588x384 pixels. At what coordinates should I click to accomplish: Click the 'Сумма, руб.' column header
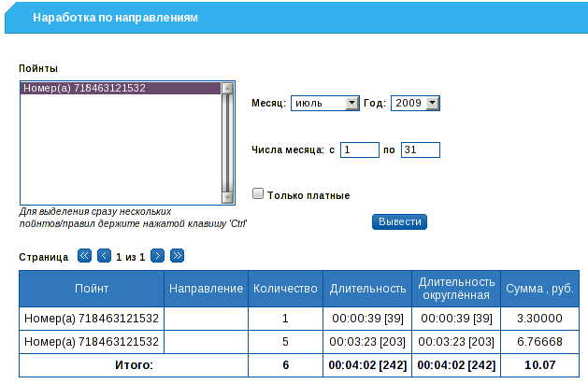[538, 289]
